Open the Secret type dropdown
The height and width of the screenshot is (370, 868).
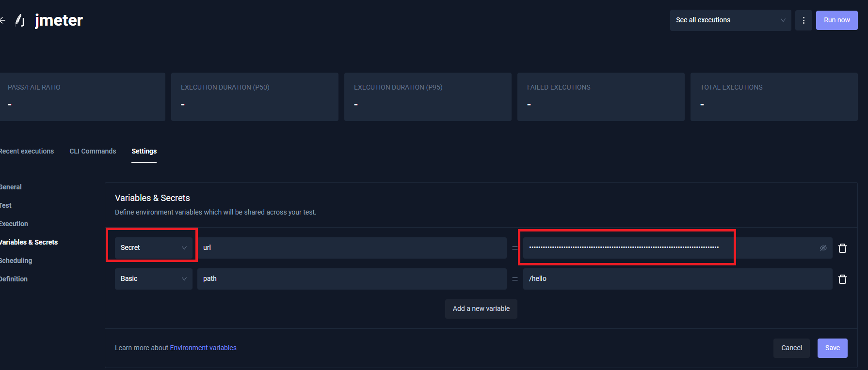tap(153, 248)
